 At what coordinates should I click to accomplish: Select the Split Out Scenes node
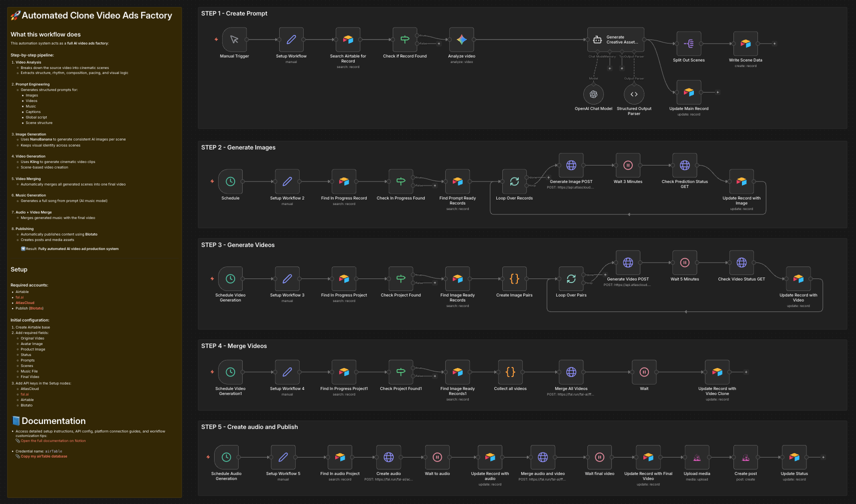click(688, 43)
